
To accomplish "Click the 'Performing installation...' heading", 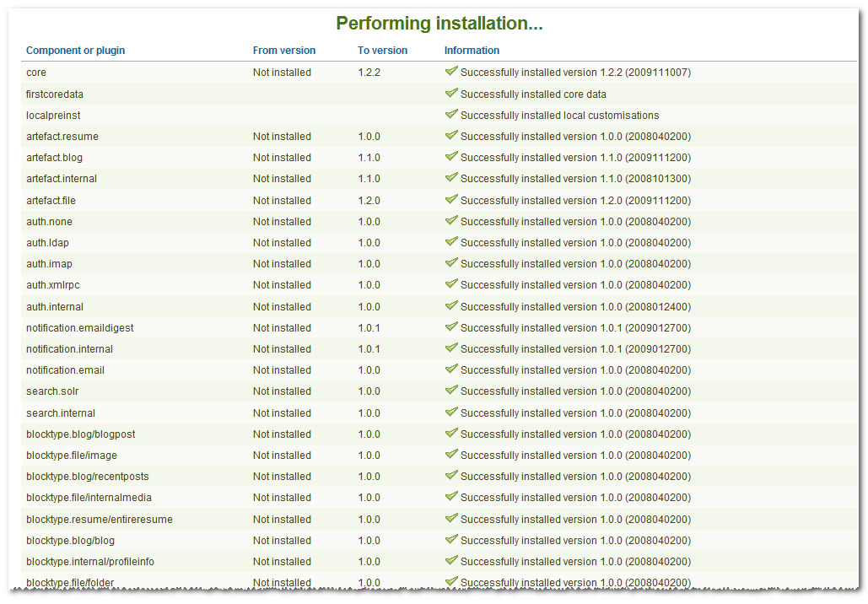I will point(439,24).
